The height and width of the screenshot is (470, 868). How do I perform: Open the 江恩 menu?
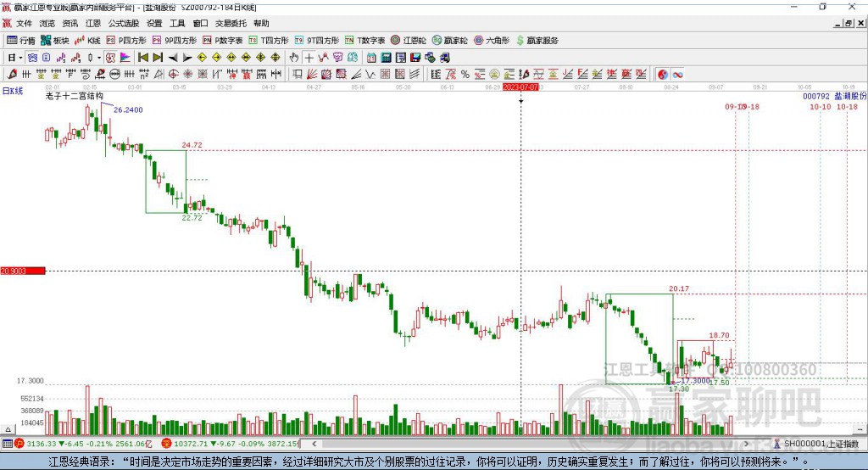pyautogui.click(x=93, y=23)
